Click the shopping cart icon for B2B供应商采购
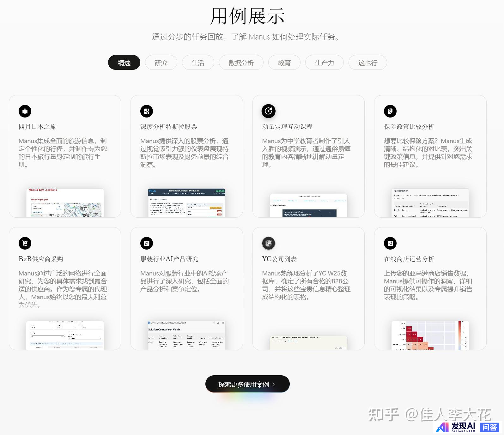 tap(25, 243)
